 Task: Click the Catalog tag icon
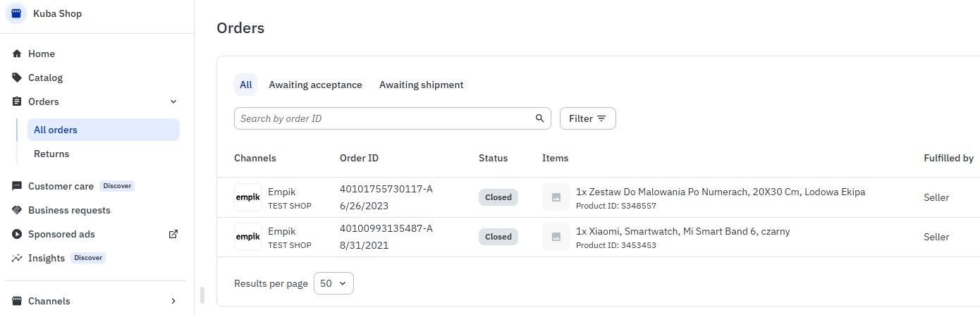(x=18, y=78)
